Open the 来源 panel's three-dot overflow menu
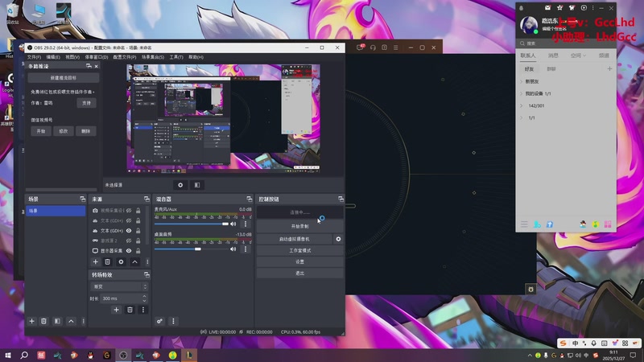The width and height of the screenshot is (644, 362). (x=147, y=262)
